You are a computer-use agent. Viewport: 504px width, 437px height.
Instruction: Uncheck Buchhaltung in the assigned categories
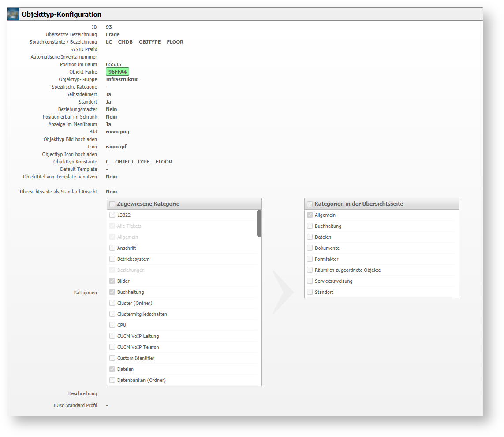(x=112, y=292)
